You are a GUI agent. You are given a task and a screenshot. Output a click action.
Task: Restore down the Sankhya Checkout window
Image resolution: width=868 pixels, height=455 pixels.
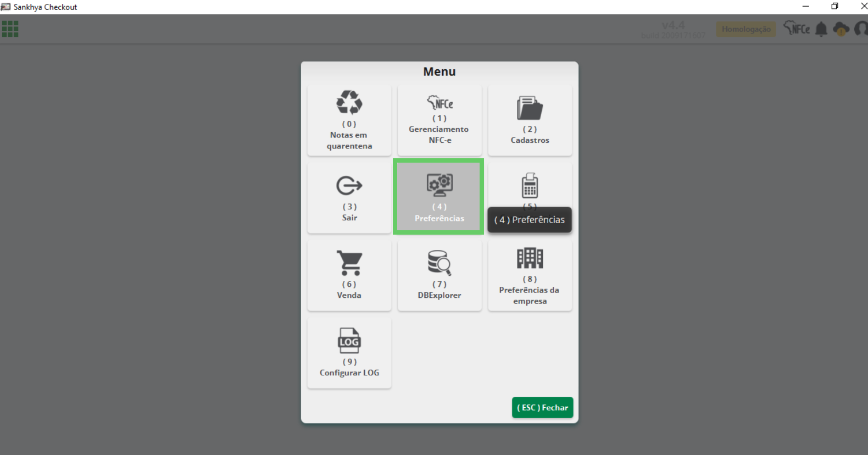point(835,7)
